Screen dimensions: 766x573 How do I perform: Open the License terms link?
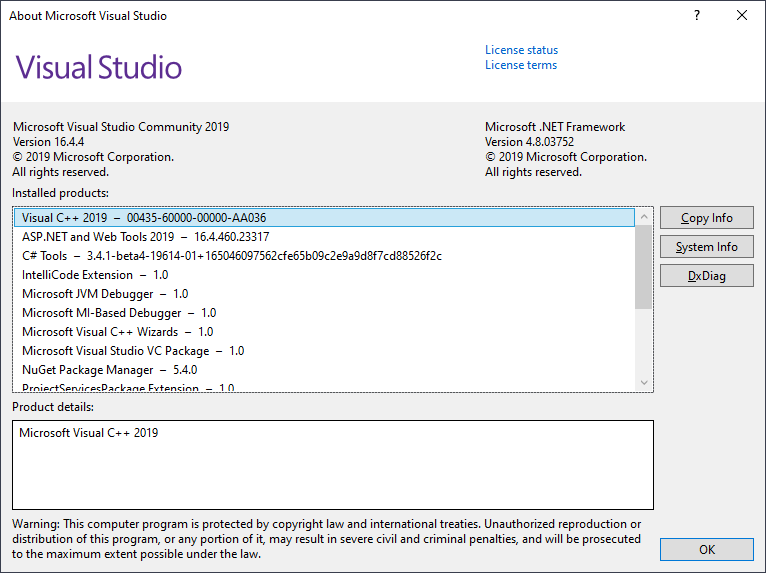[521, 65]
